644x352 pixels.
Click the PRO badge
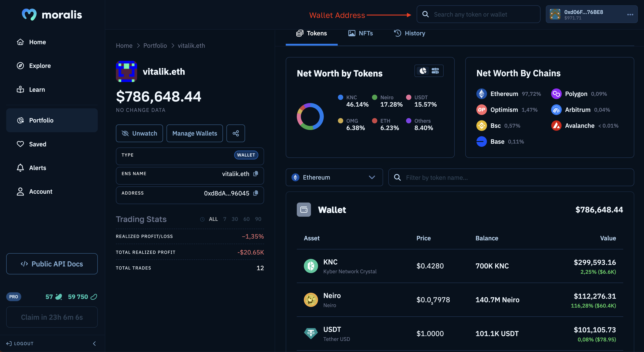tap(13, 297)
